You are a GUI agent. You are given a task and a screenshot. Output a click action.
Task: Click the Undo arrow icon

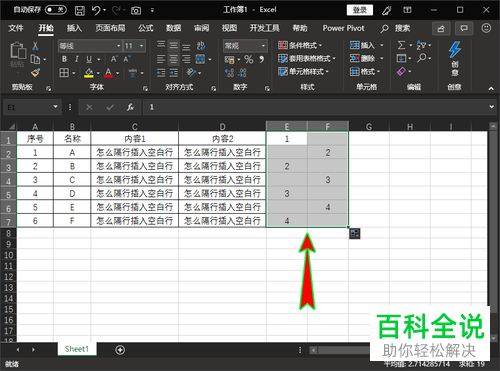(96, 10)
